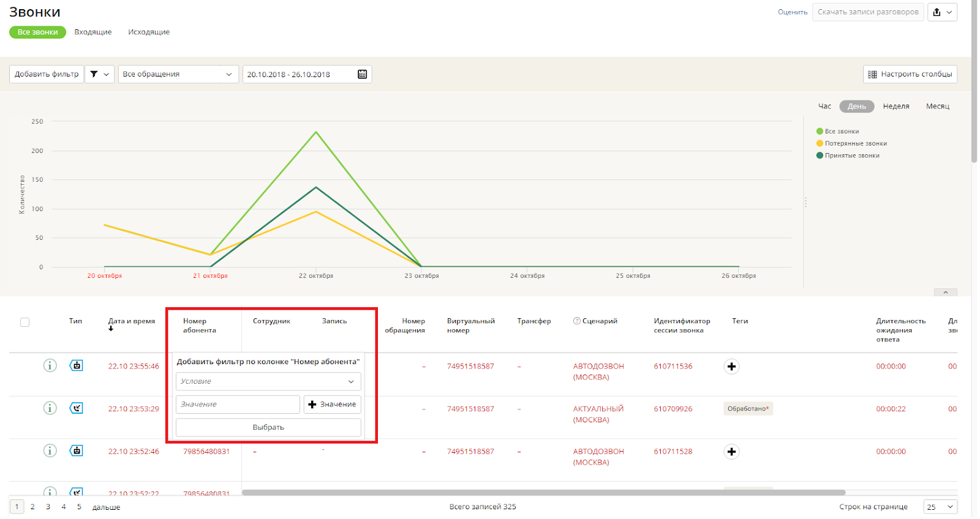Image resolution: width=980 pixels, height=519 pixels.
Task: Open the calendar picker for the date range
Action: click(x=362, y=74)
